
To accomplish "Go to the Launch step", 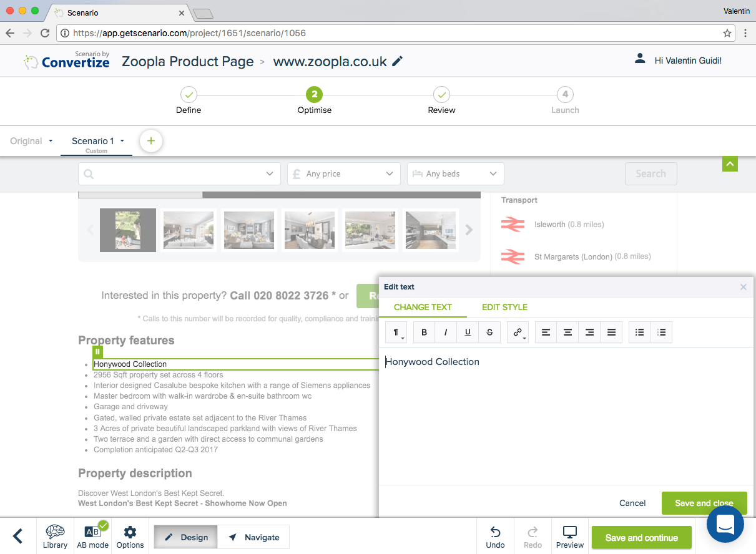I will 565,101.
